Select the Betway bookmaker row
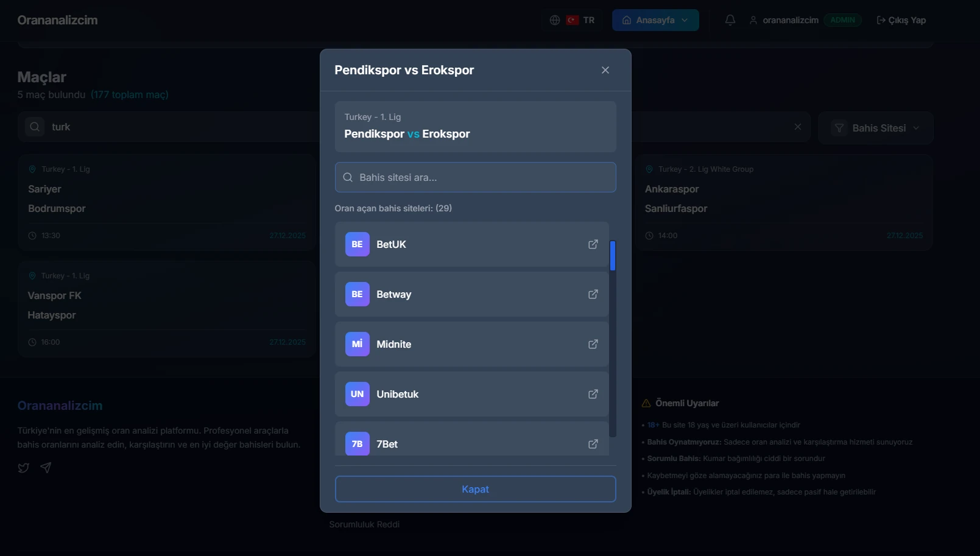 point(463,294)
